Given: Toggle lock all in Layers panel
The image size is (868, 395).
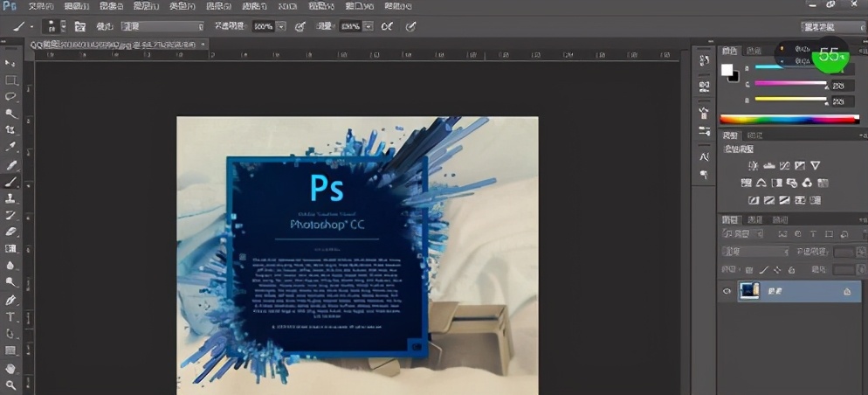Looking at the screenshot, I should tap(791, 270).
